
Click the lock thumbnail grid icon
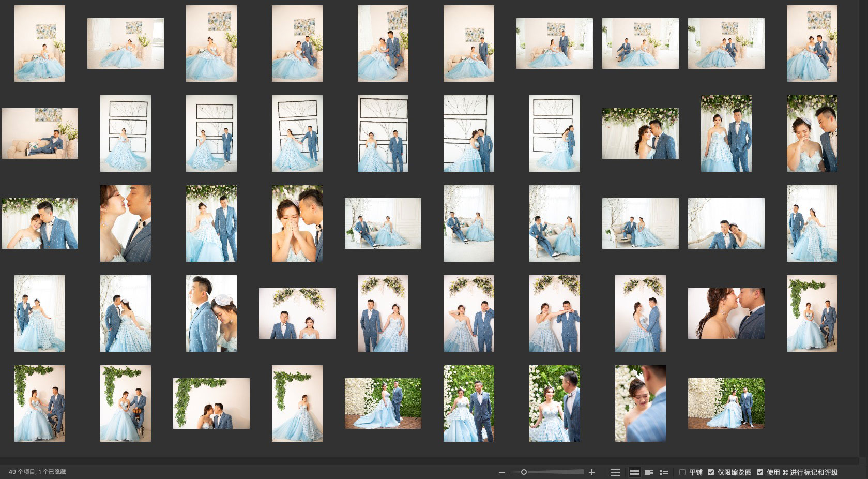point(615,472)
